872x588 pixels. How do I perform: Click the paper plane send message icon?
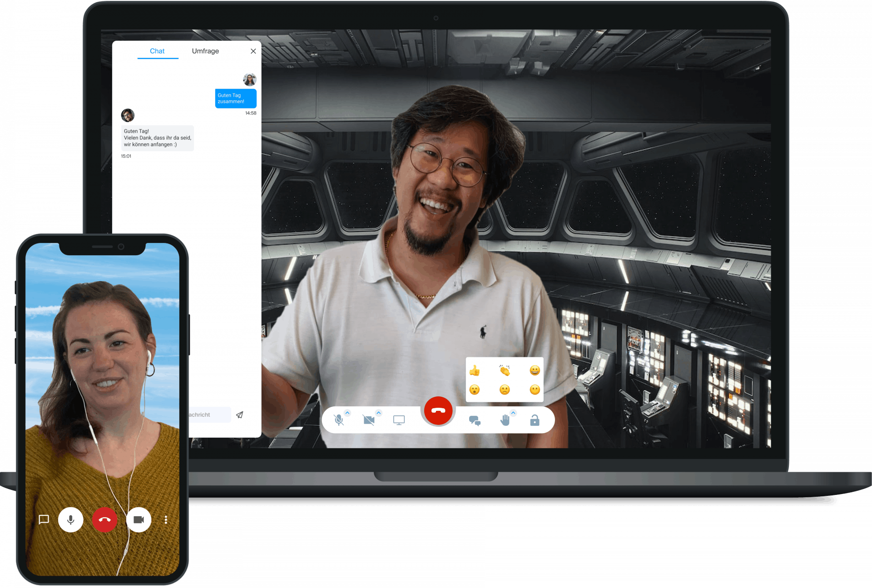[240, 415]
